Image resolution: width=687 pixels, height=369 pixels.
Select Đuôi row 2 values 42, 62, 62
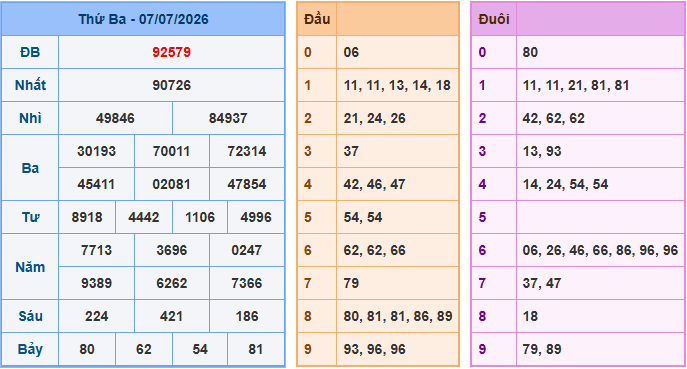click(553, 118)
